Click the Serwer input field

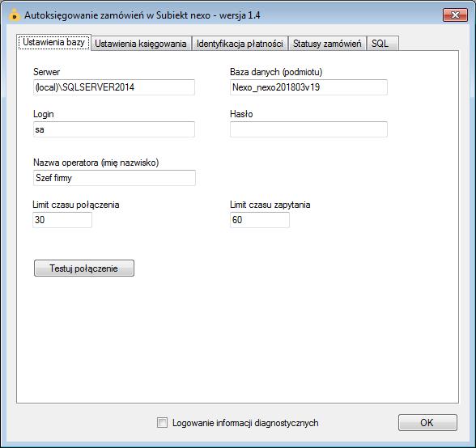tap(114, 87)
